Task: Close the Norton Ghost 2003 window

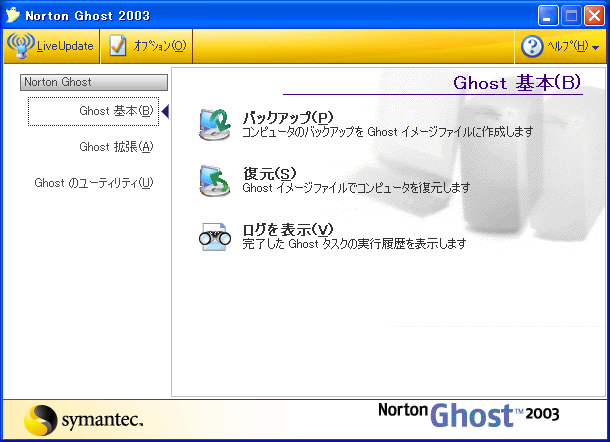Action: tap(594, 16)
